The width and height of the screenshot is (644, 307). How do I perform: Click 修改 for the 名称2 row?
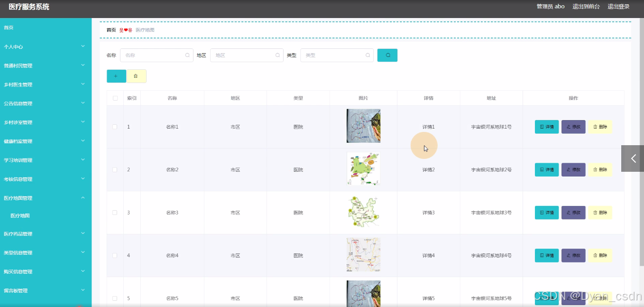pyautogui.click(x=573, y=170)
